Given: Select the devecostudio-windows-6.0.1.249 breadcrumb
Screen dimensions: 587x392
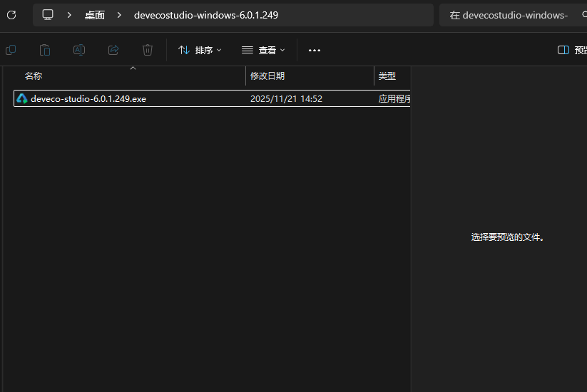Looking at the screenshot, I should point(206,15).
